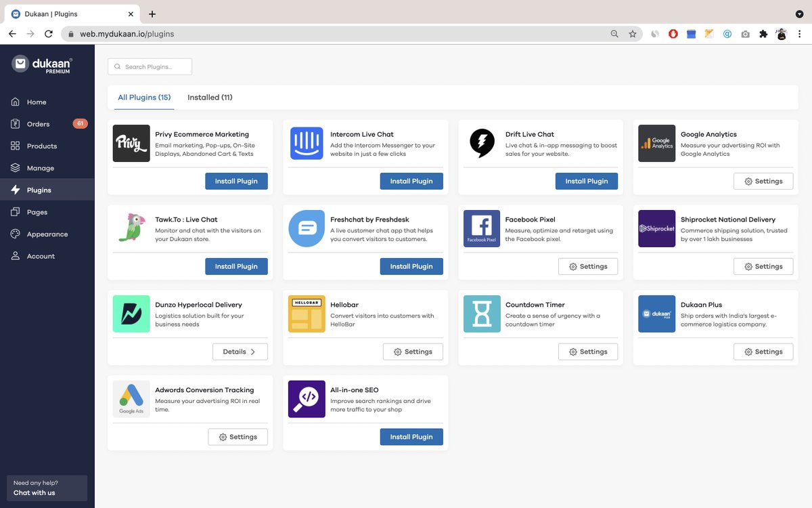The image size is (812, 508).
Task: Open Countdown Timer Settings
Action: (588, 352)
